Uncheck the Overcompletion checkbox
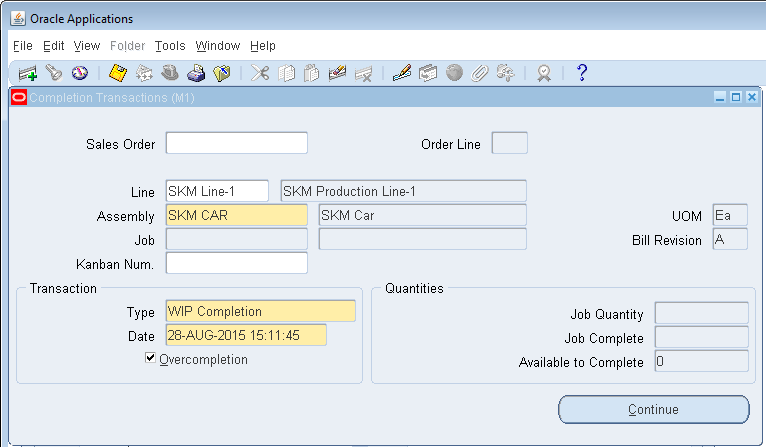This screenshot has width=766, height=447. point(150,358)
